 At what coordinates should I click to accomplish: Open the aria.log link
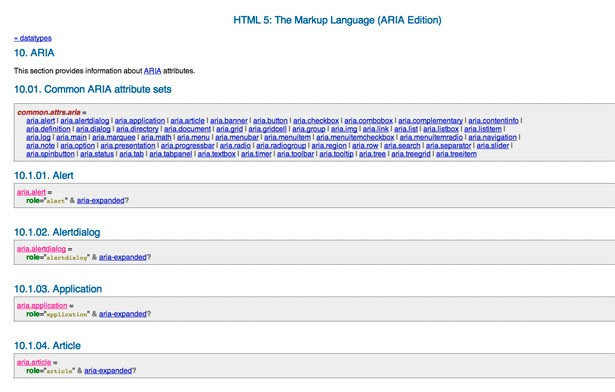pos(38,137)
